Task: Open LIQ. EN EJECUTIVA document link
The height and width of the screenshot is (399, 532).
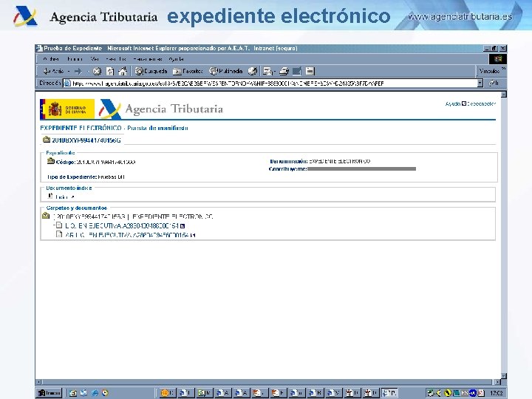Action: click(x=121, y=225)
